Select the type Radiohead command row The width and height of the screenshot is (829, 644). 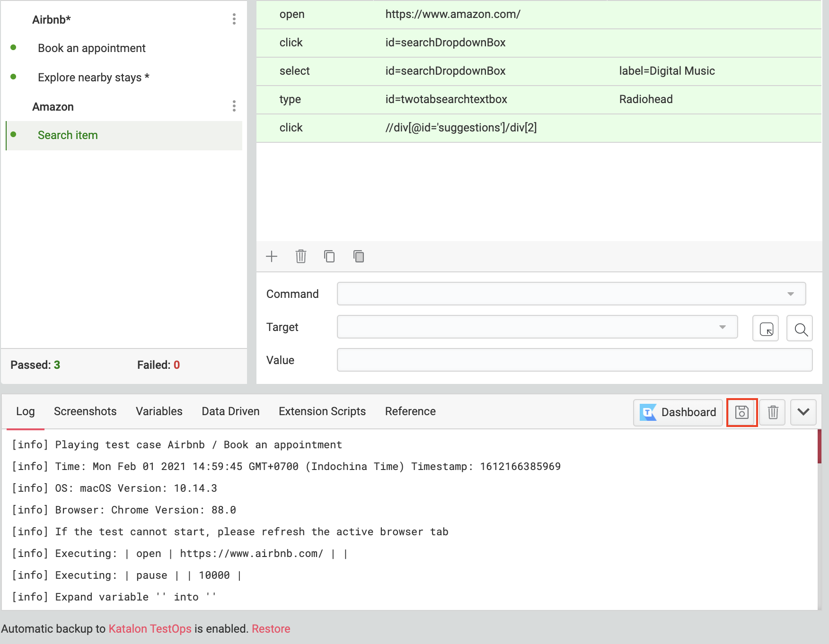click(x=538, y=99)
